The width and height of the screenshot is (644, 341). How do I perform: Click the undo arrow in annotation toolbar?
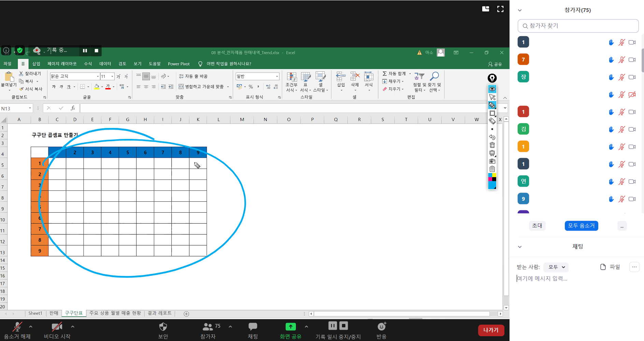pos(492,137)
